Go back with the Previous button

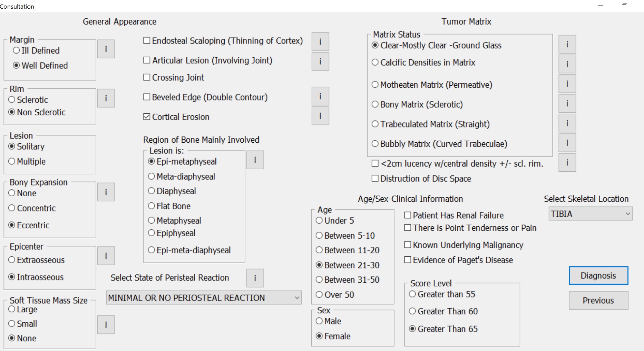598,301
